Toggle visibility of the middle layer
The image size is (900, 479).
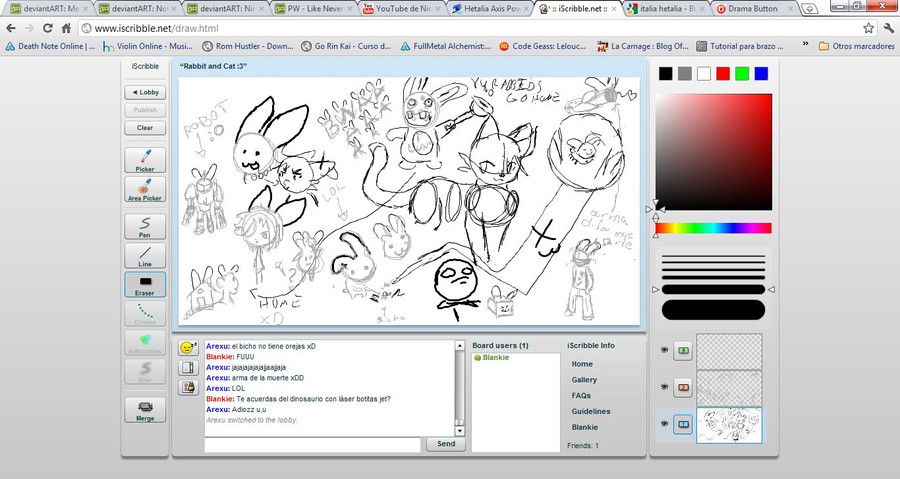664,387
